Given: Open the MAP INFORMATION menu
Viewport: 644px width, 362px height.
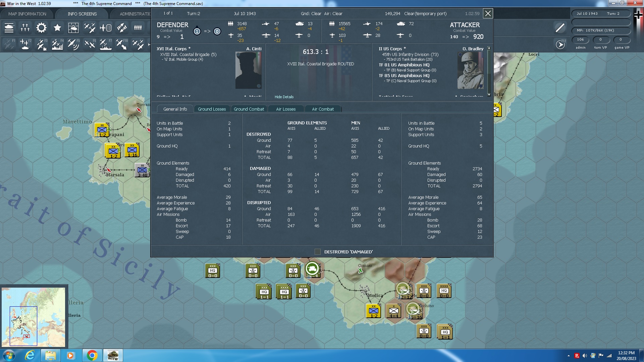Looking at the screenshot, I should 27,14.
